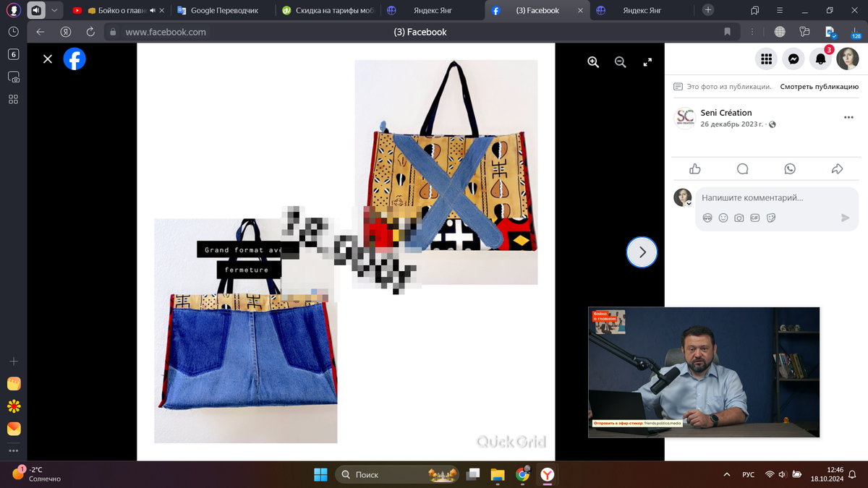Screen dimensions: 868x488
Task: Zoom in on the photo
Action: pyautogui.click(x=593, y=62)
